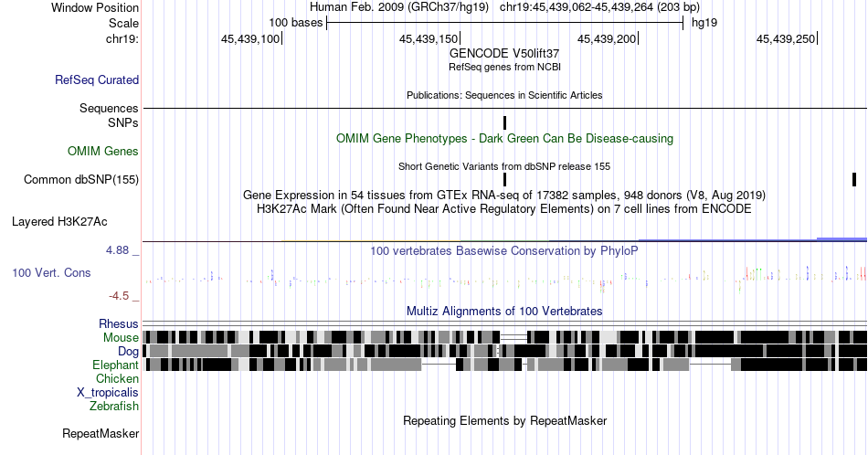Open the OMIM Genes track label
The width and height of the screenshot is (868, 455).
(103, 151)
